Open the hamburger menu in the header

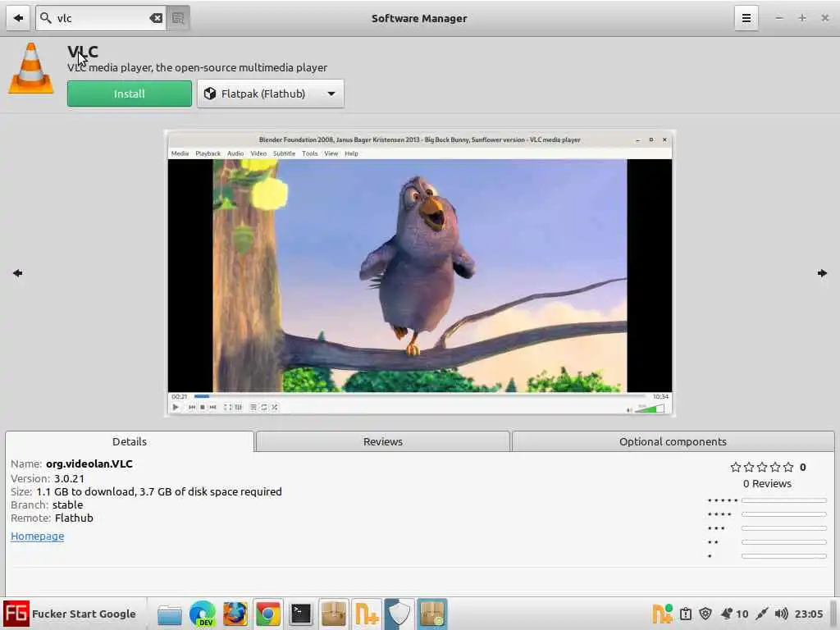tap(746, 18)
